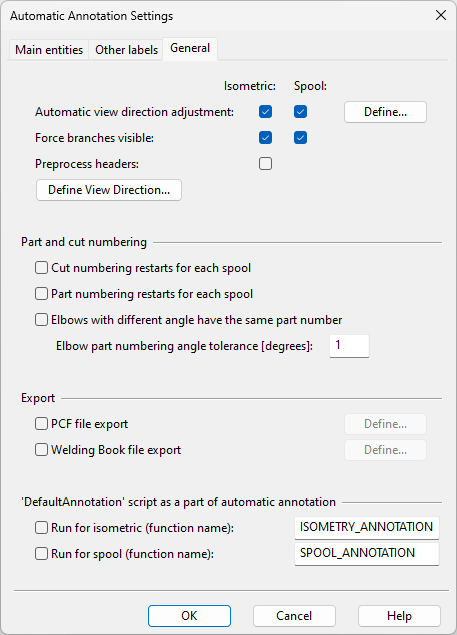Image resolution: width=457 pixels, height=635 pixels.
Task: Click the elbow angle tolerance input field
Action: pyautogui.click(x=349, y=346)
